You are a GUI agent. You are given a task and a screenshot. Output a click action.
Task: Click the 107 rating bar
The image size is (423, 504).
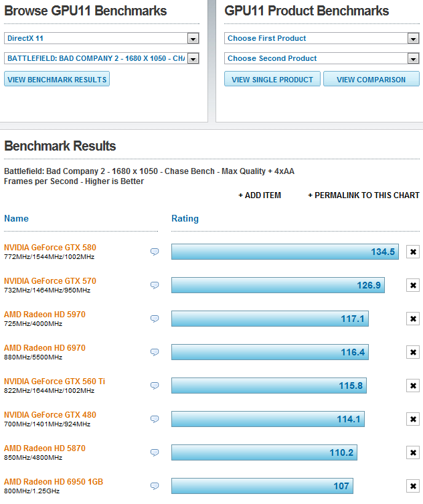click(262, 486)
